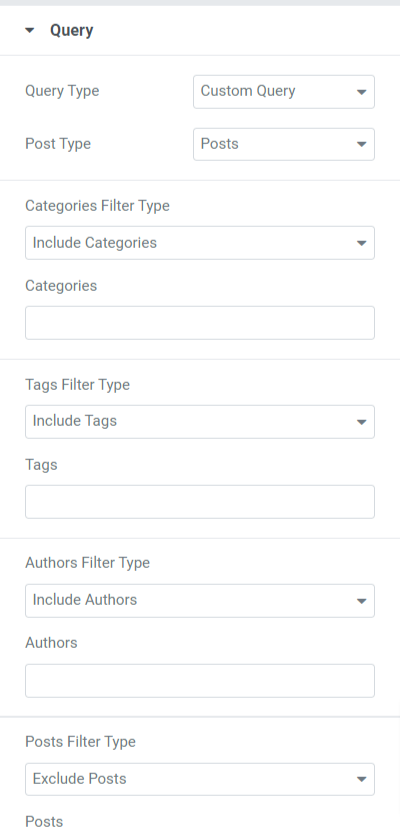
Task: Click the caret icon beside Include Authors
Action: coord(362,601)
